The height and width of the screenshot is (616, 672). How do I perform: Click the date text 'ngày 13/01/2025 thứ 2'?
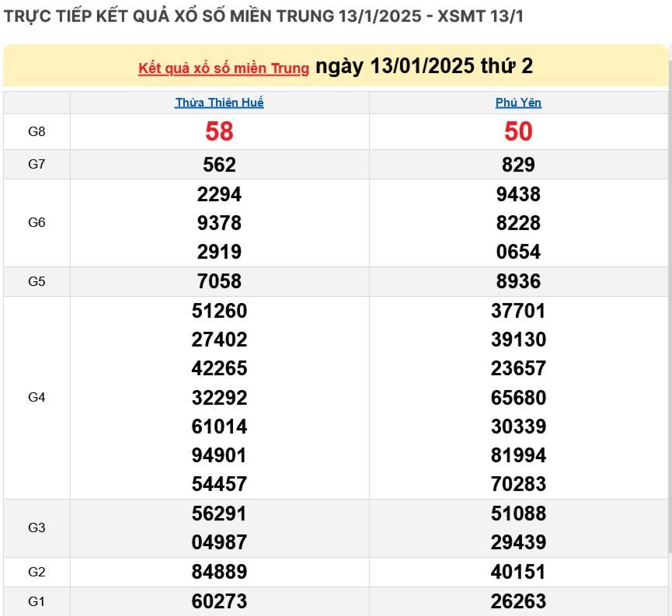pyautogui.click(x=424, y=66)
